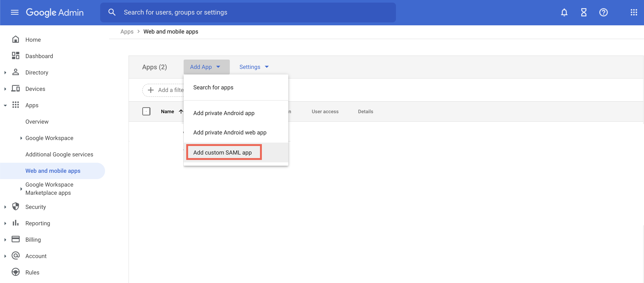Click the Details column header

(366, 112)
